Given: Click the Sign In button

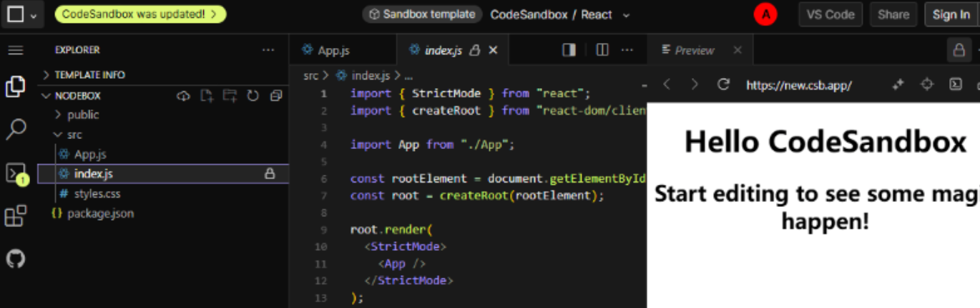Looking at the screenshot, I should pos(951,14).
